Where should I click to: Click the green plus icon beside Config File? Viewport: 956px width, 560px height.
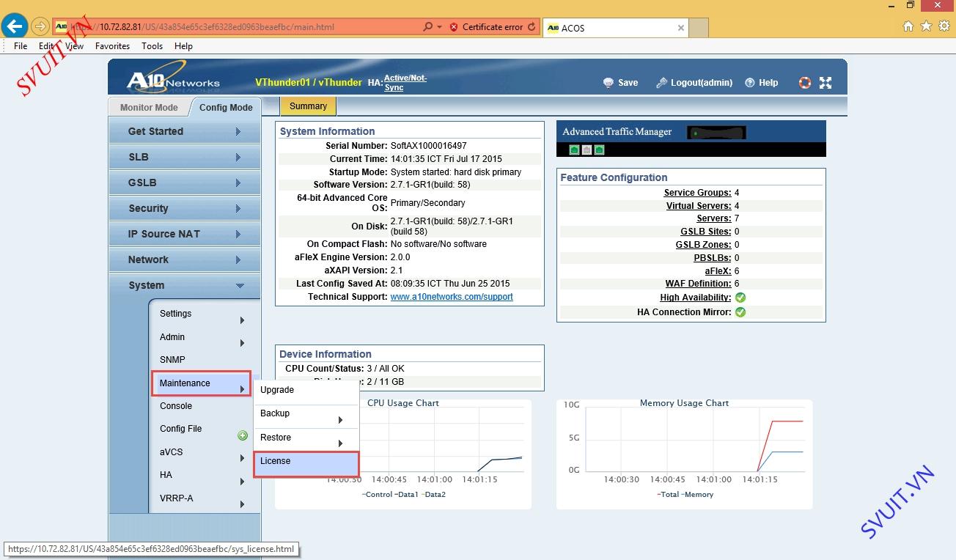click(x=243, y=435)
